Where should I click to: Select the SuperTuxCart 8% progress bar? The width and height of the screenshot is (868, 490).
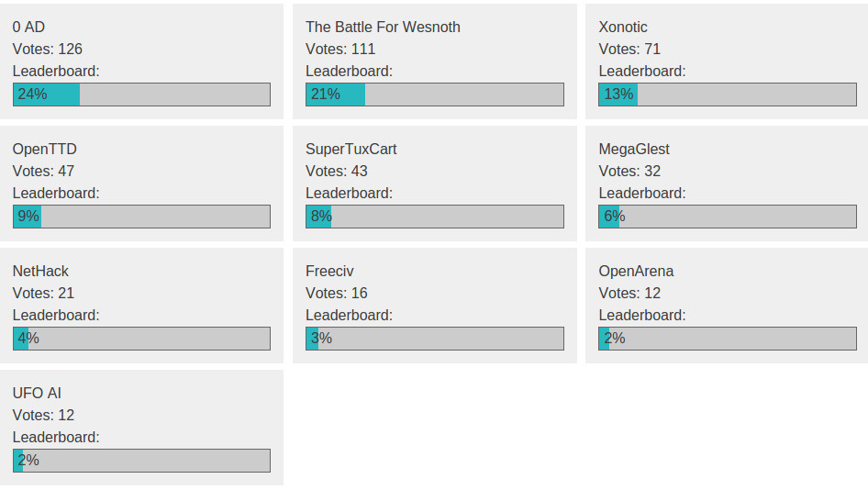pos(435,217)
